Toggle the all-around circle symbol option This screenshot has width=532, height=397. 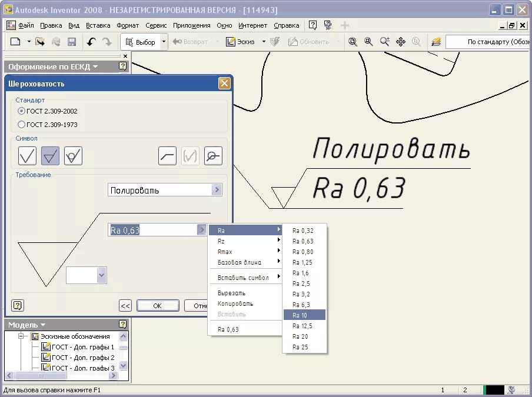[x=213, y=156]
